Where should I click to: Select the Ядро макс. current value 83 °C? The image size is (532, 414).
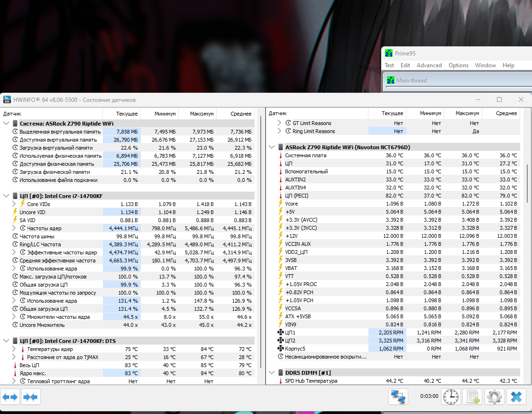coord(121,373)
